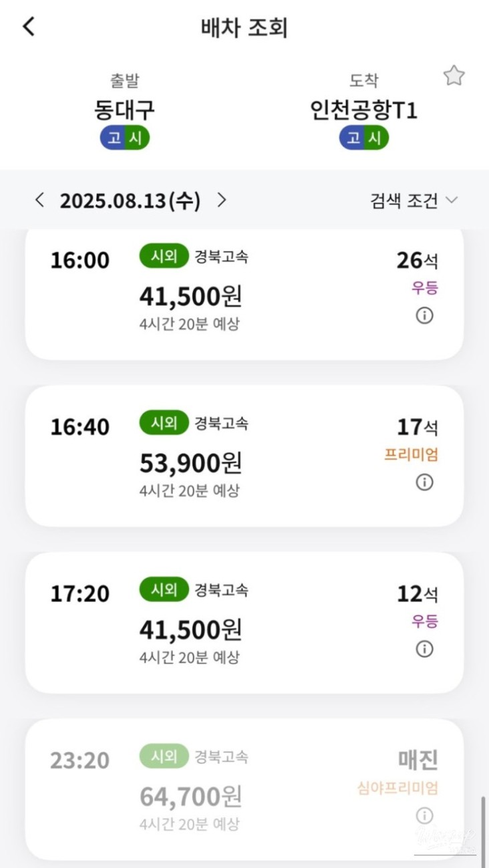Screen dimensions: 489x868
Task: Open info icon for 16:40 premium bus
Action: [x=424, y=482]
